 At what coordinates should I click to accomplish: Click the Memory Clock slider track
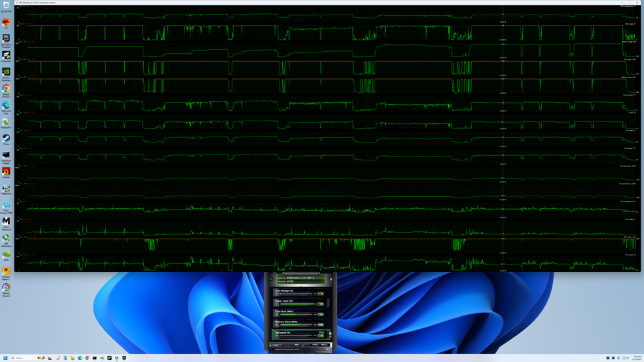[x=297, y=325]
